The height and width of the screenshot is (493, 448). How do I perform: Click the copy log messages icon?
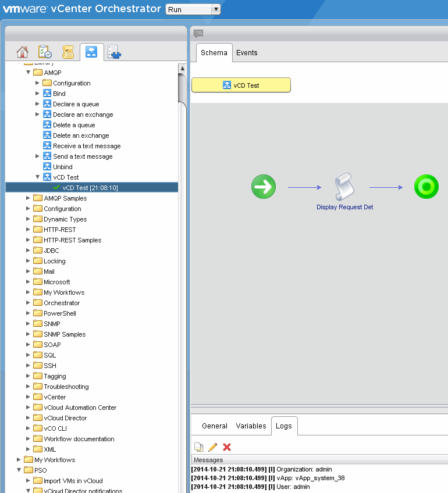pyautogui.click(x=199, y=447)
